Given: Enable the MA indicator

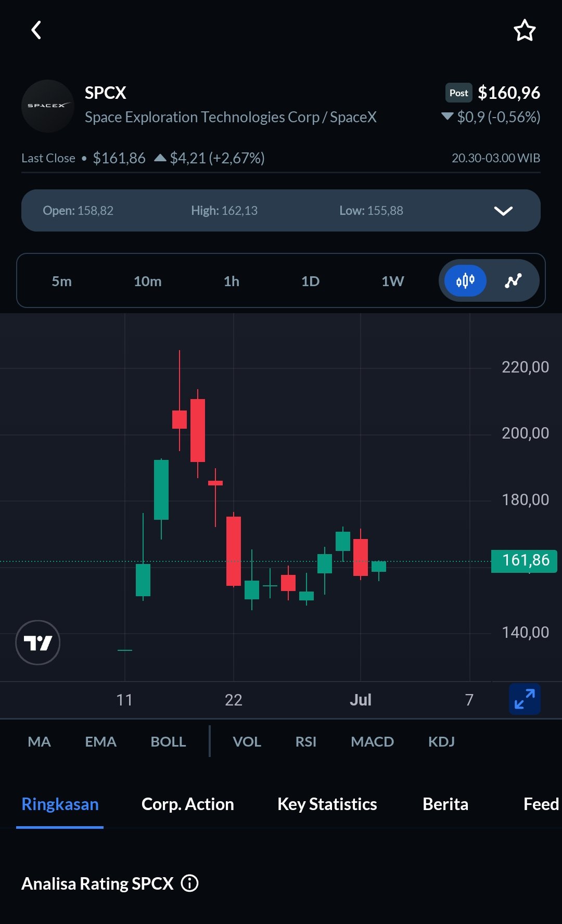Looking at the screenshot, I should click(x=39, y=741).
